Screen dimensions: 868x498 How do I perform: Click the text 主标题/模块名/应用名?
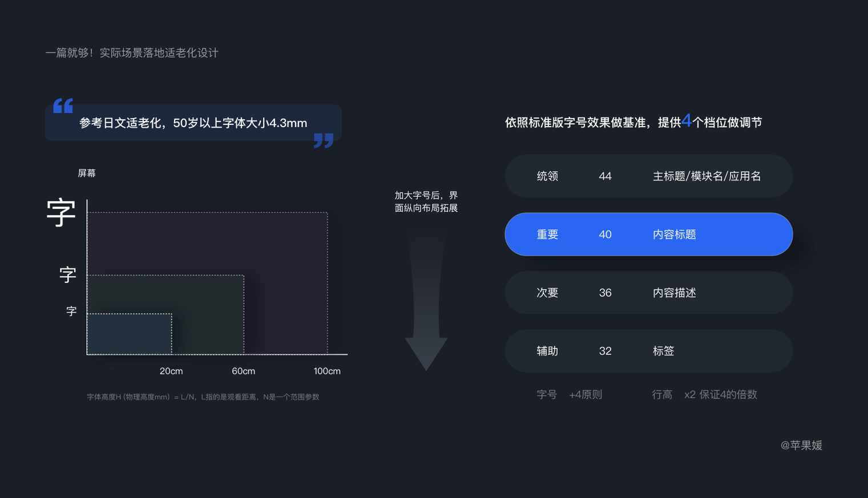pos(707,176)
